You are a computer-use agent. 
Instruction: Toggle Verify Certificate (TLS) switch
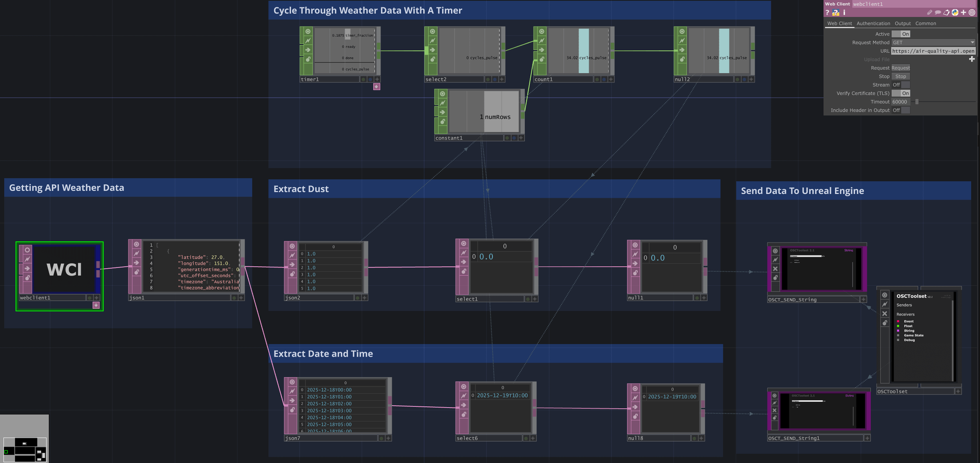(x=900, y=93)
